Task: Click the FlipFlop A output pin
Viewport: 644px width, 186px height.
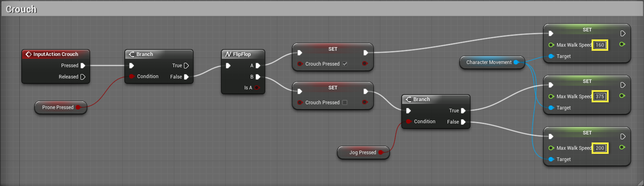Action: point(258,66)
